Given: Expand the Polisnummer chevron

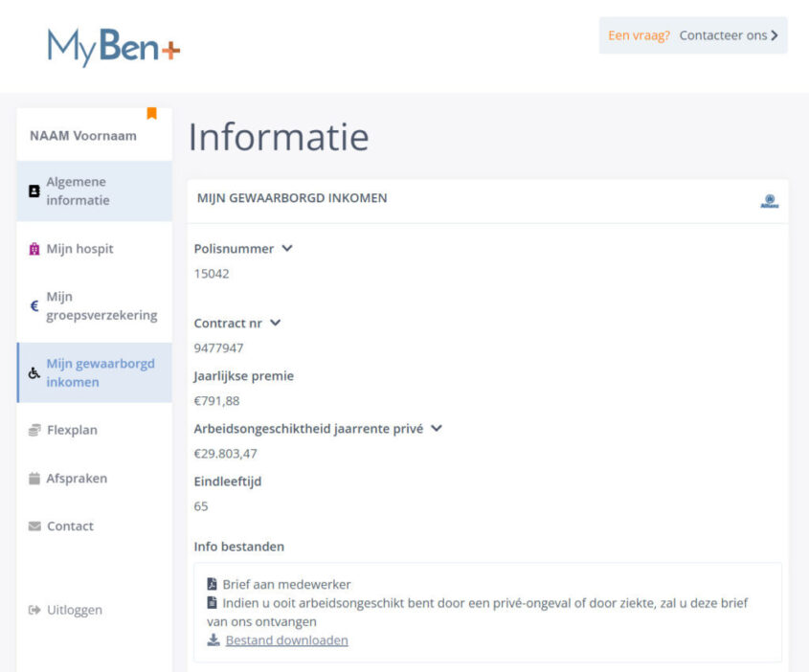Looking at the screenshot, I should (287, 248).
